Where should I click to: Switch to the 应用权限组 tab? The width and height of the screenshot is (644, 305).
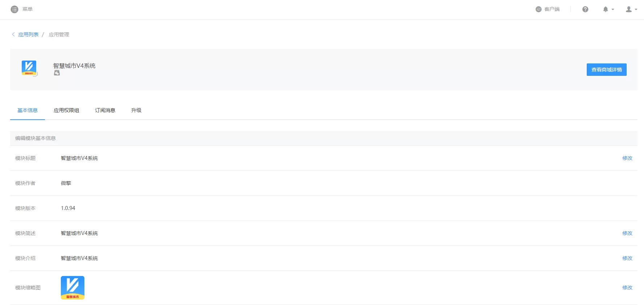[66, 110]
